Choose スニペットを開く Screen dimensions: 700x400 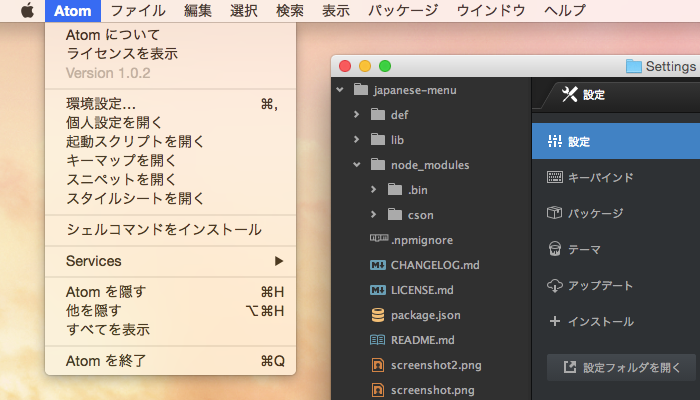click(x=171, y=179)
